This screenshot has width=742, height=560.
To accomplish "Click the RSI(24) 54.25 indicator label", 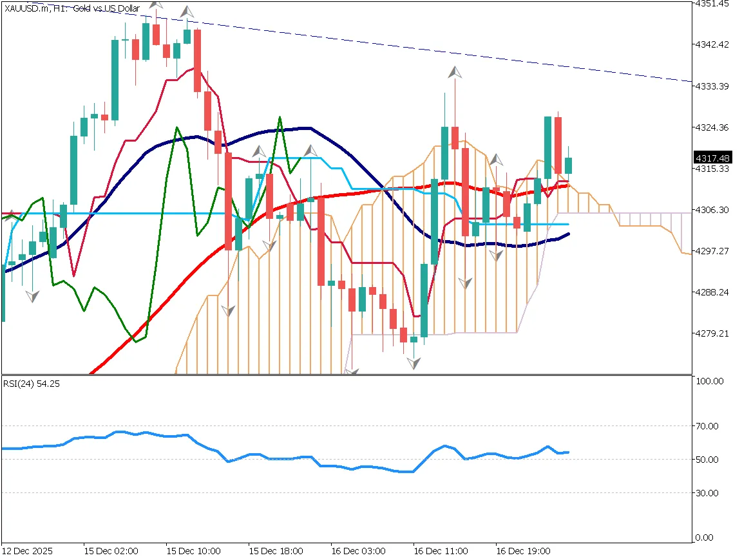I will pyautogui.click(x=30, y=384).
